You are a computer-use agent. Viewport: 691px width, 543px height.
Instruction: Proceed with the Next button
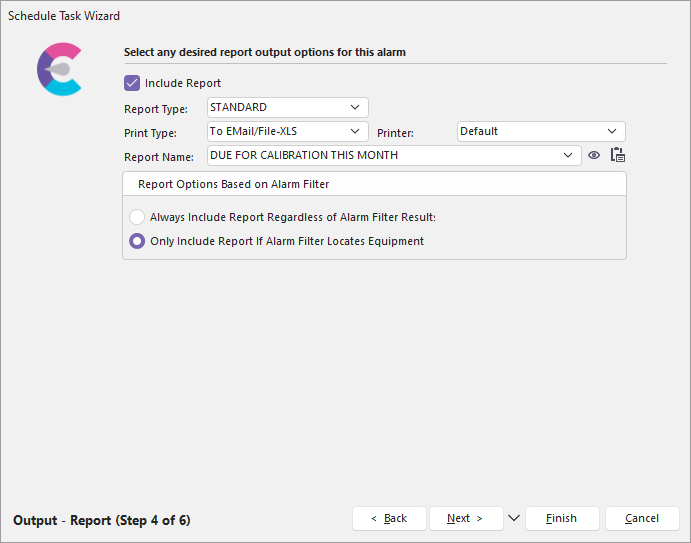click(465, 518)
